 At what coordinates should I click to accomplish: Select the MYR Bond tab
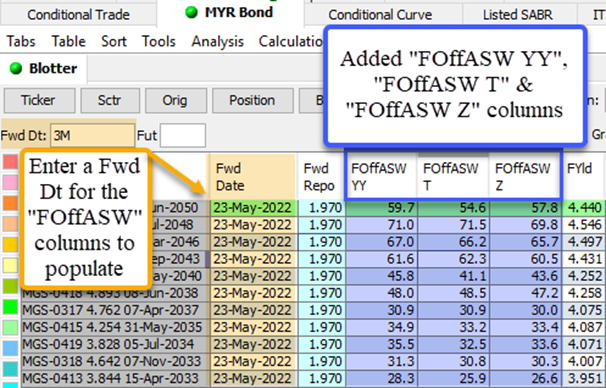pos(230,12)
